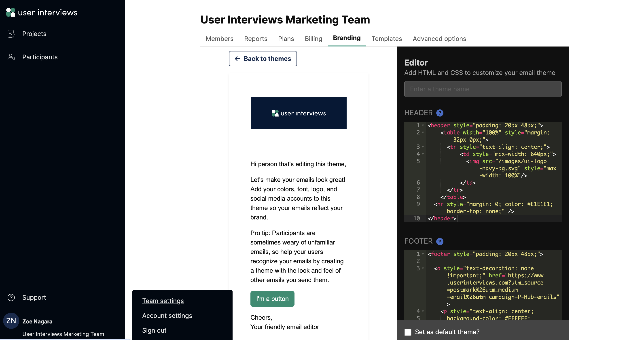Image resolution: width=644 pixels, height=340 pixels.
Task: Click Back to themes button
Action: [x=263, y=59]
